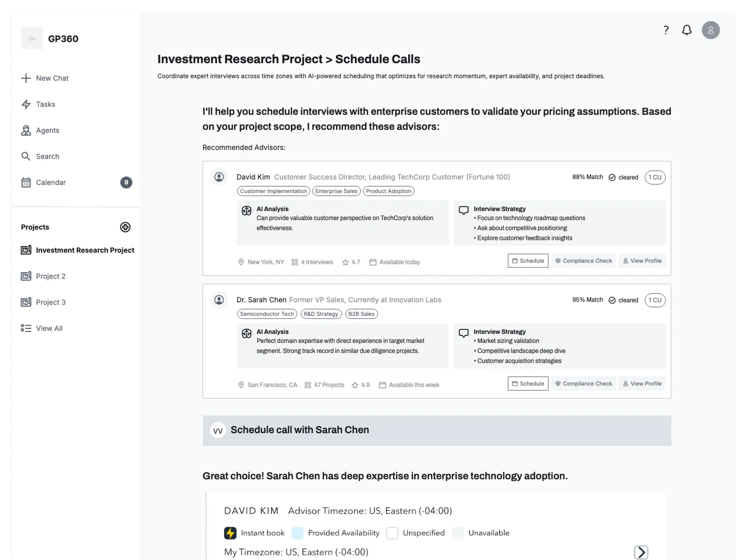The image size is (746, 560).
Task: Click the Provided Availability blue swatch
Action: (297, 533)
